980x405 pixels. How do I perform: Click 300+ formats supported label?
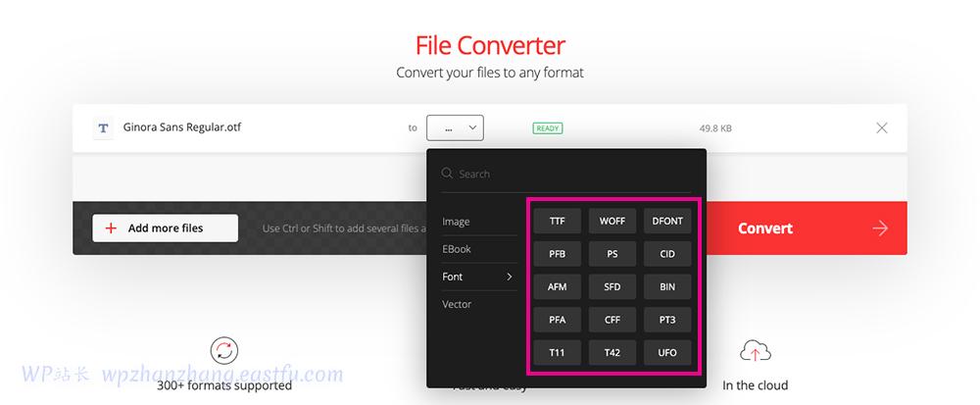[223, 385]
